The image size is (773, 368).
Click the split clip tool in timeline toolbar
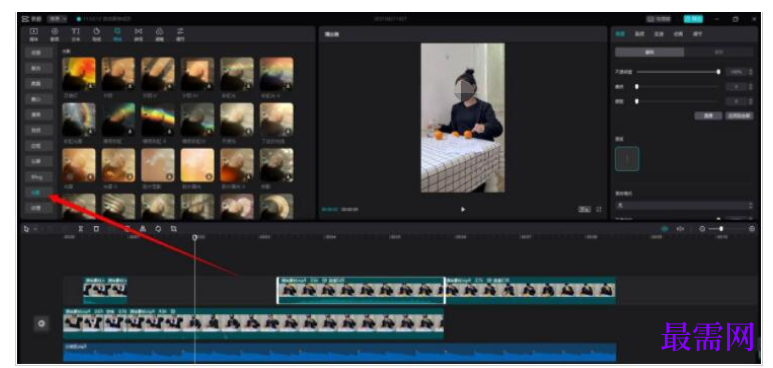(x=81, y=229)
